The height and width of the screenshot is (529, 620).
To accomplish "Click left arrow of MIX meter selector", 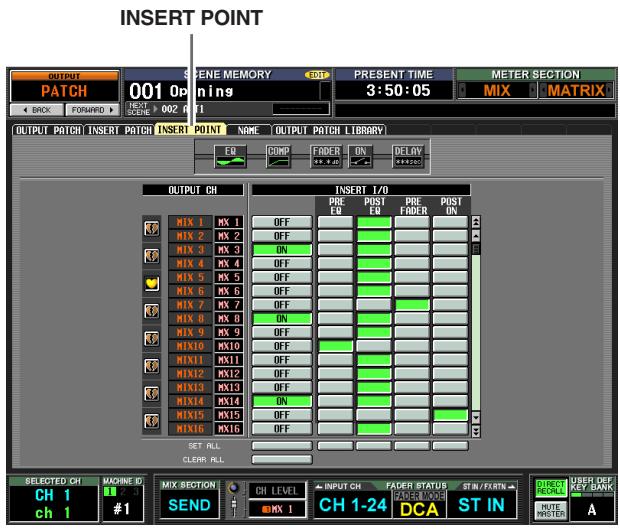I will [x=462, y=91].
